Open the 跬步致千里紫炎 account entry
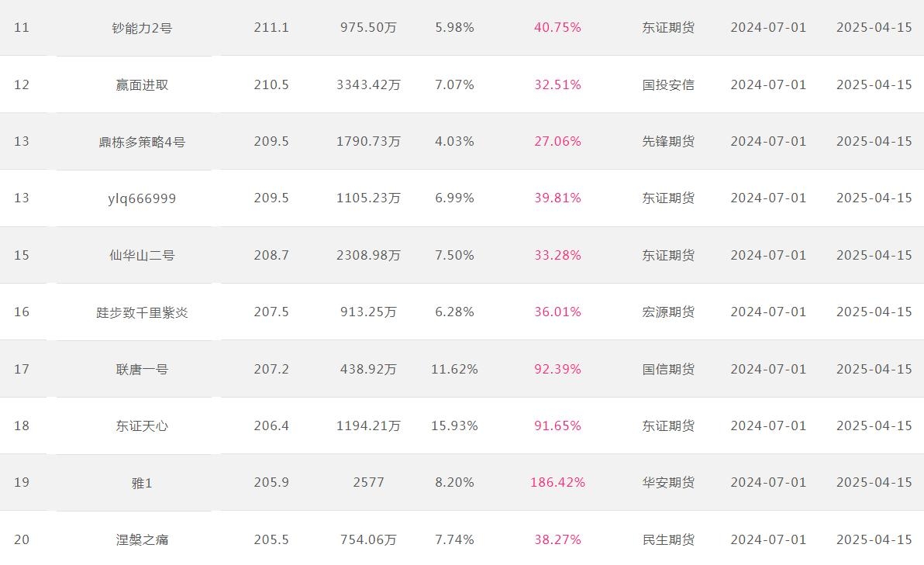The image size is (924, 565). [x=142, y=312]
